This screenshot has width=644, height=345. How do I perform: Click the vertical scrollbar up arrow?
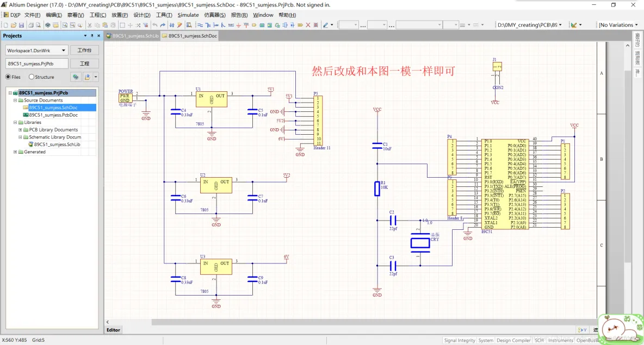(x=628, y=45)
